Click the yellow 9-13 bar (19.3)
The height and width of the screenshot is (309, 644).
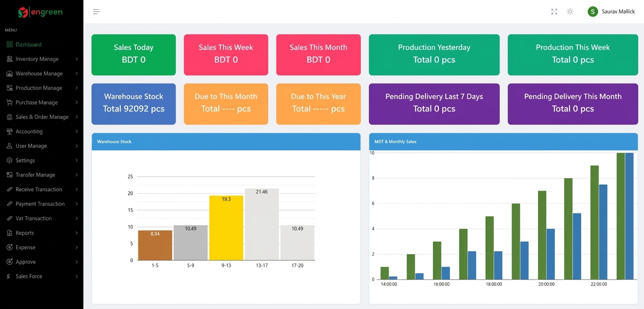(226, 228)
